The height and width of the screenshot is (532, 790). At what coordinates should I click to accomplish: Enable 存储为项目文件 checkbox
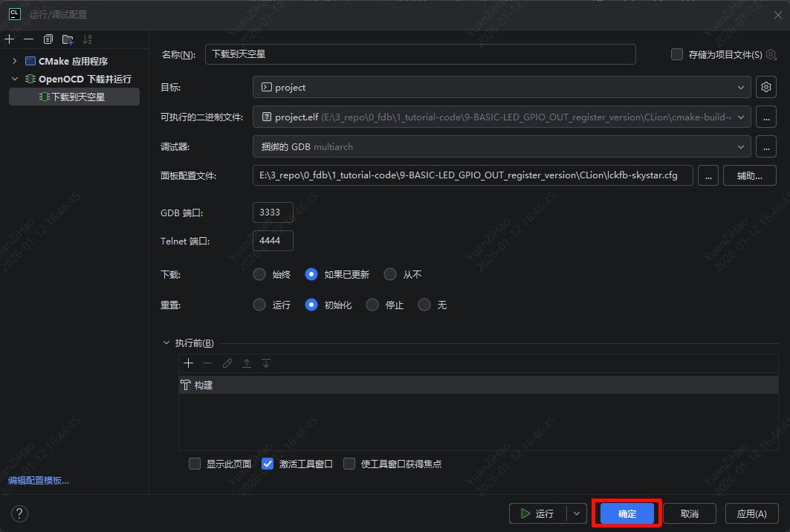tap(676, 54)
